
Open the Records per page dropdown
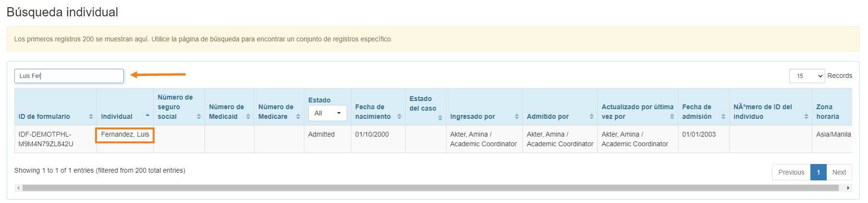[807, 76]
